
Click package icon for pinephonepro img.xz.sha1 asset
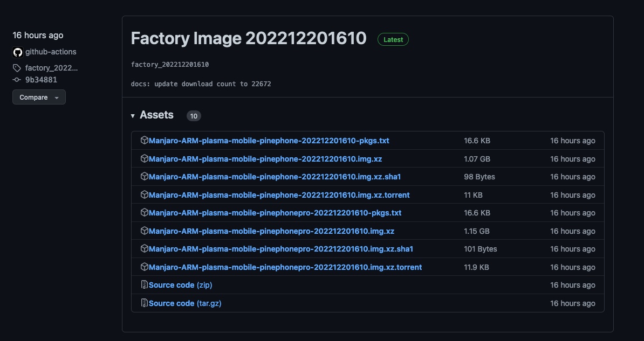[144, 249]
